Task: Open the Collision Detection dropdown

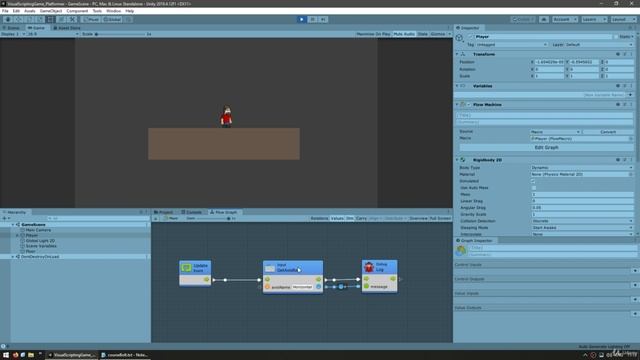Action: pos(582,221)
